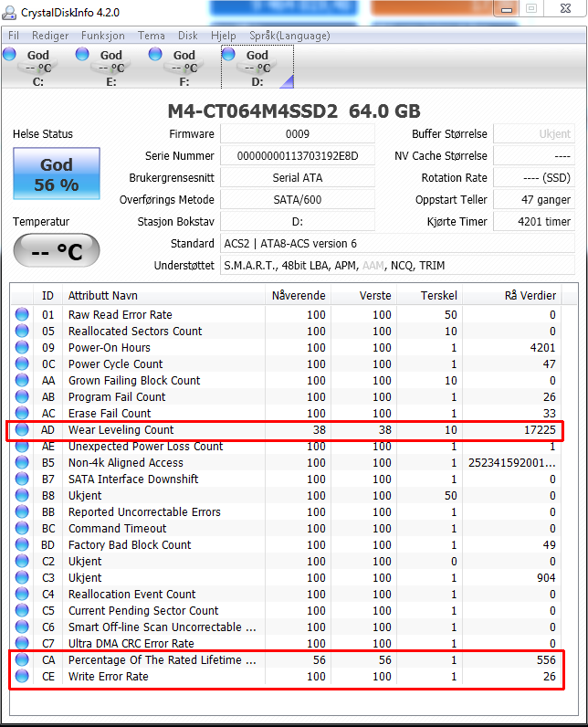Click the status icon for SATA Interface Downshift
The height and width of the screenshot is (727, 588).
click(22, 479)
